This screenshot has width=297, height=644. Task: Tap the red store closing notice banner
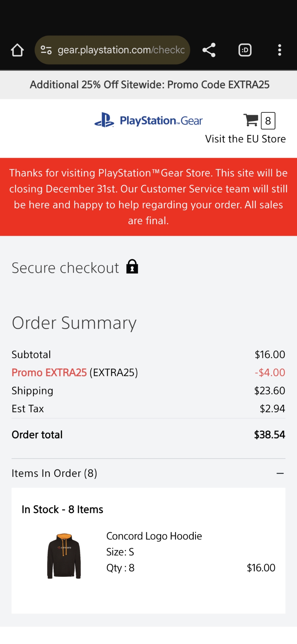pyautogui.click(x=148, y=197)
